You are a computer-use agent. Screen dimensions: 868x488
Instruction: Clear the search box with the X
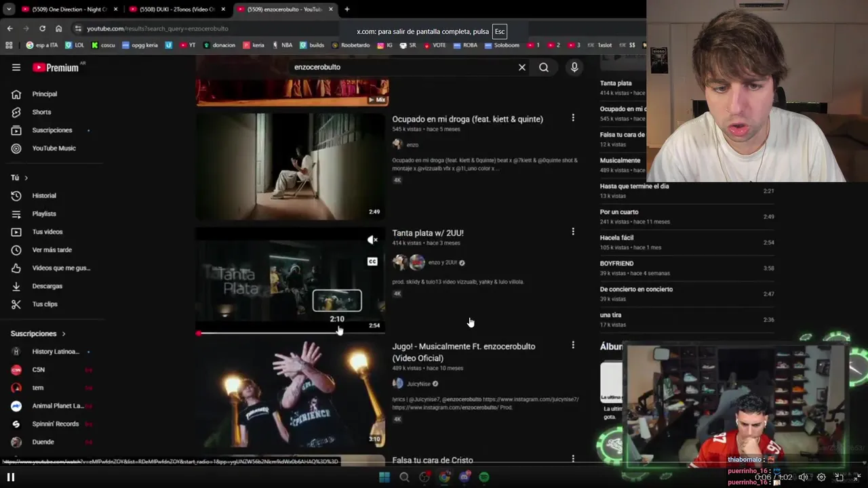522,67
